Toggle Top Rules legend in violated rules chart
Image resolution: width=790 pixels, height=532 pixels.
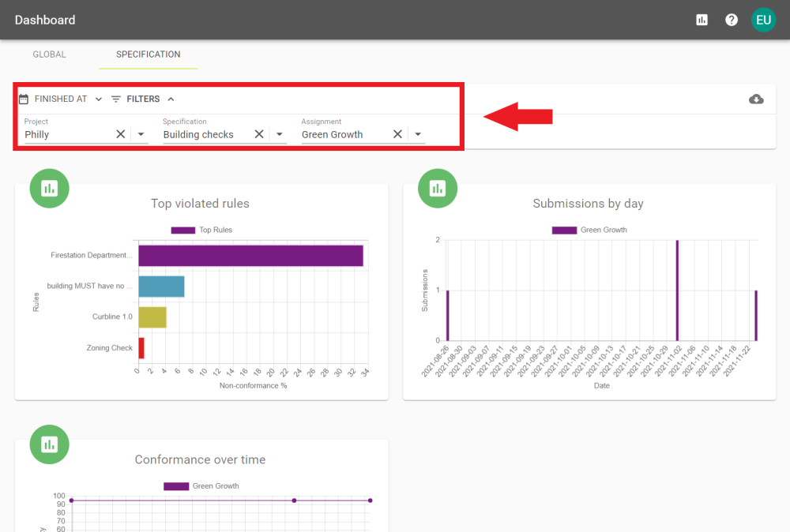201,230
